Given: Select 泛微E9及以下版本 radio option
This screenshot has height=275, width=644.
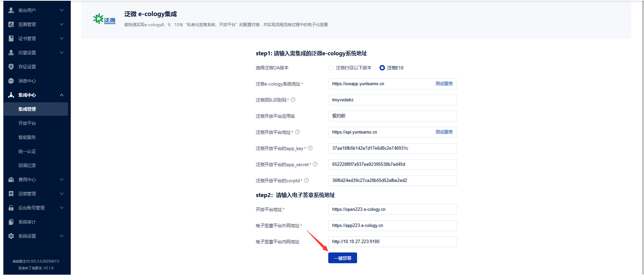Looking at the screenshot, I should click(331, 68).
